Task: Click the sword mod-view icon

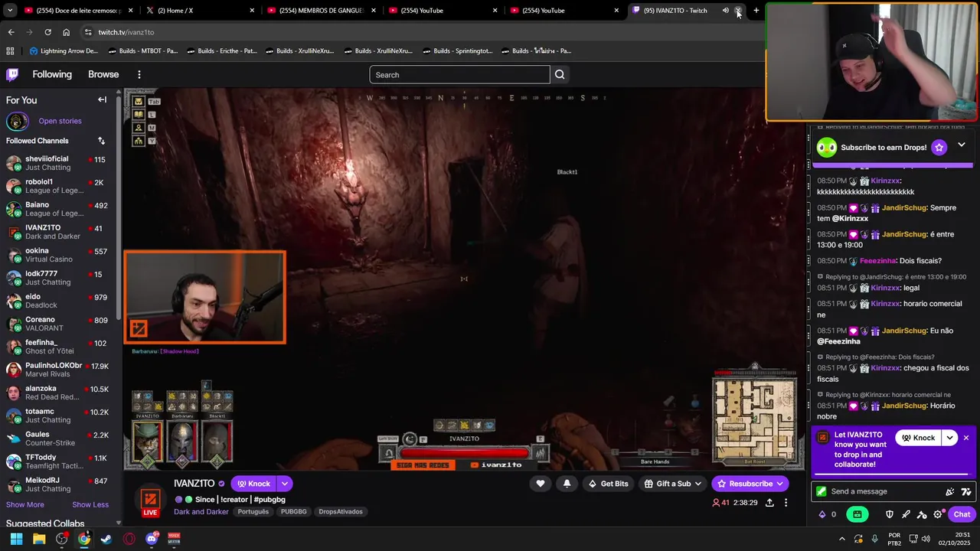Action: coord(906,514)
